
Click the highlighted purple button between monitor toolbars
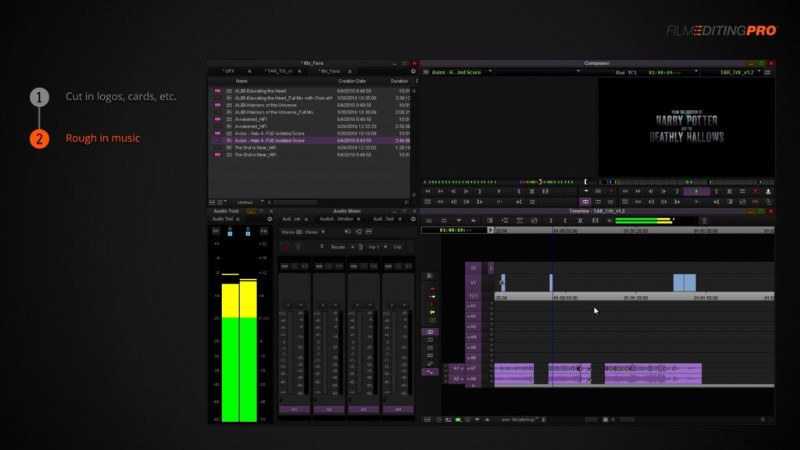(585, 202)
